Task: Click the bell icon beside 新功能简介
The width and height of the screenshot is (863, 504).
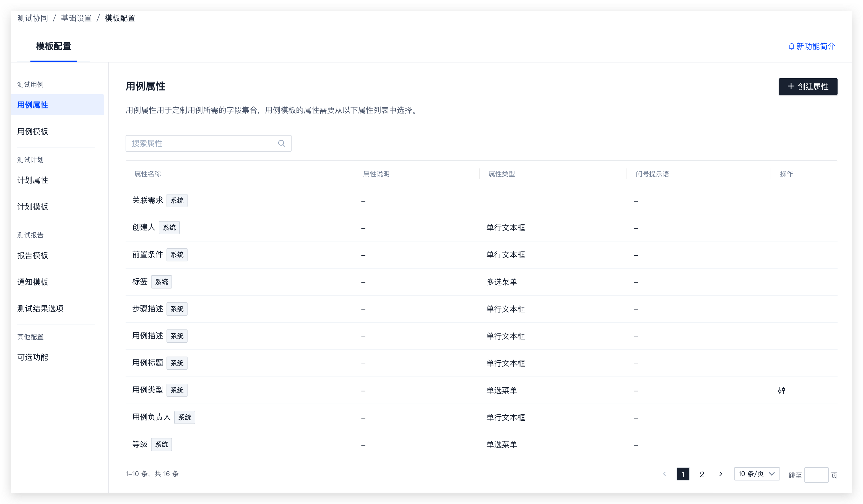Action: tap(791, 46)
